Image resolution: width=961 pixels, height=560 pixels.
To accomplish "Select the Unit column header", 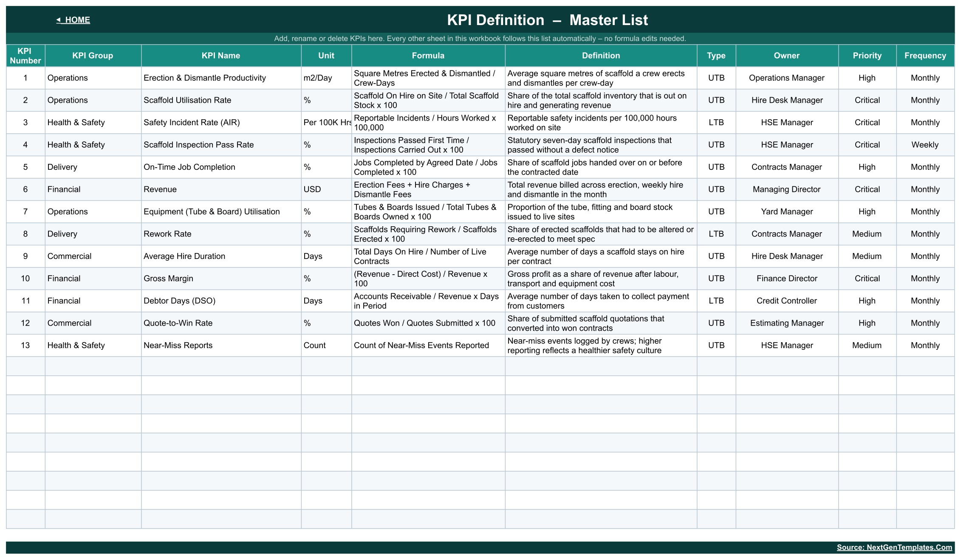I will coord(326,56).
